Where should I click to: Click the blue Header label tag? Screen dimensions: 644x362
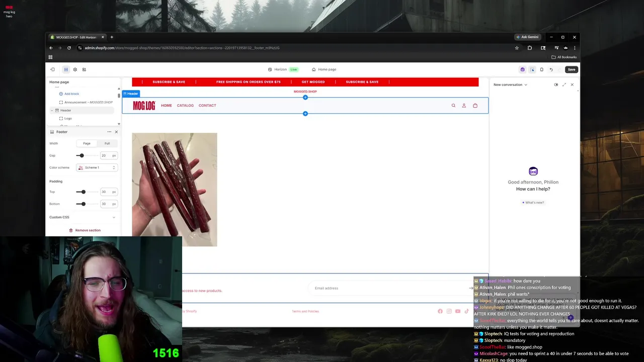click(x=131, y=94)
